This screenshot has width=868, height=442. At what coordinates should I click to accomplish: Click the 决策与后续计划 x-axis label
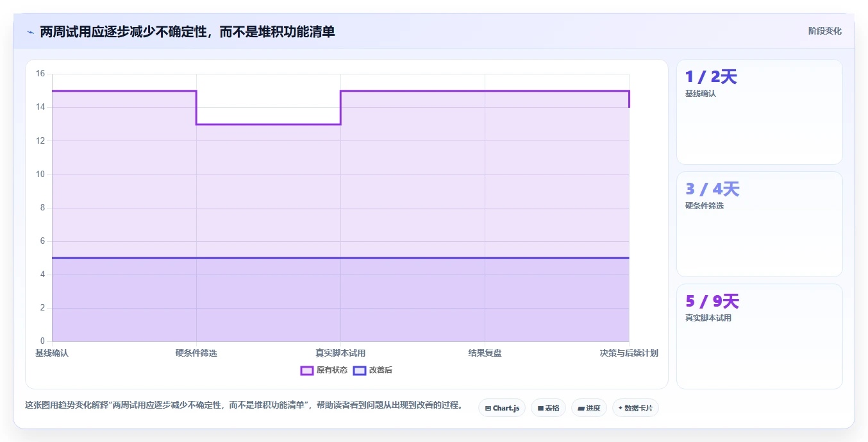[x=629, y=353]
